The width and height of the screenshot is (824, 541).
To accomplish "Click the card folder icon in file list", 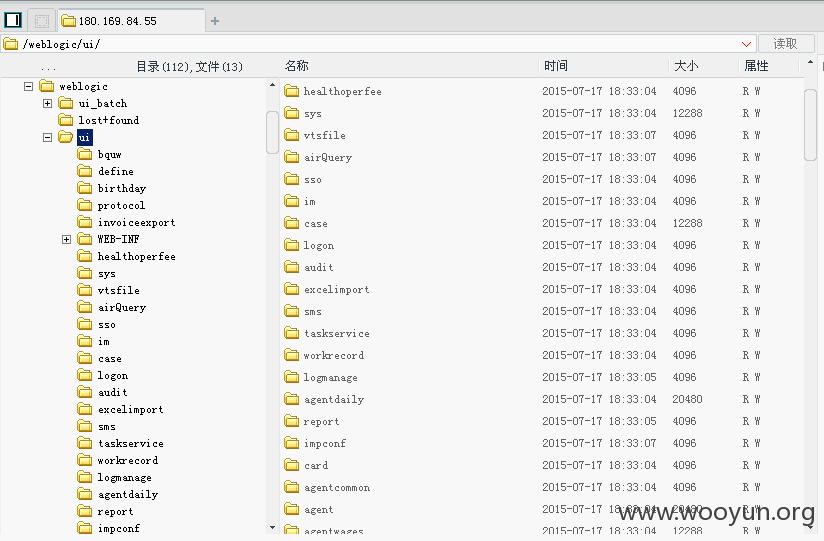I will (x=292, y=465).
